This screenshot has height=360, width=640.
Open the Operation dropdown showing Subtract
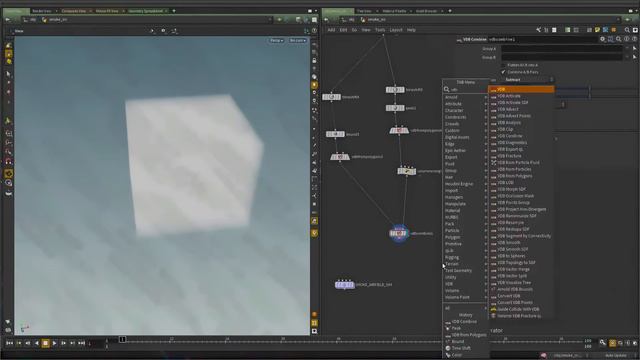tap(527, 80)
